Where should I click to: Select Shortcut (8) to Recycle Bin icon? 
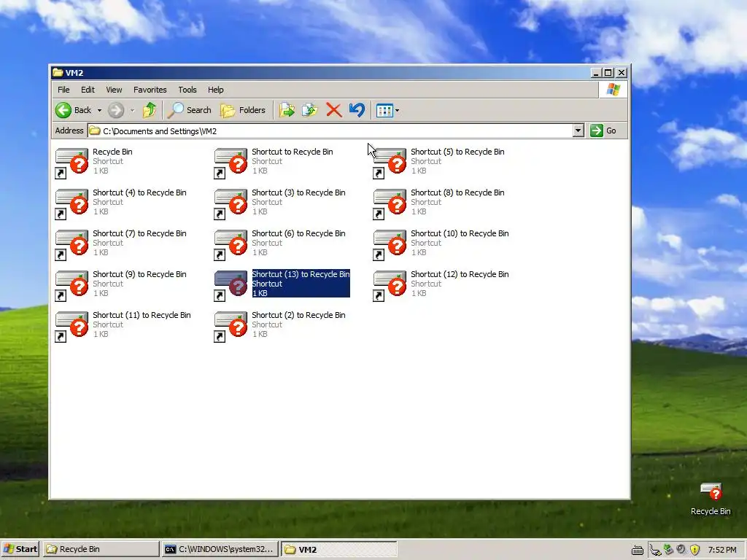390,204
